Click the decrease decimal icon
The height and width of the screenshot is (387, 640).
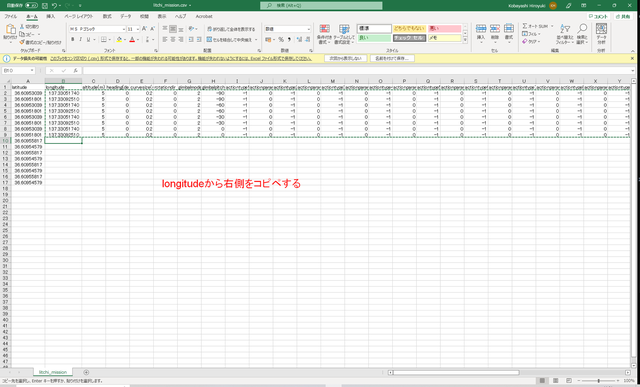pyautogui.click(x=307, y=40)
